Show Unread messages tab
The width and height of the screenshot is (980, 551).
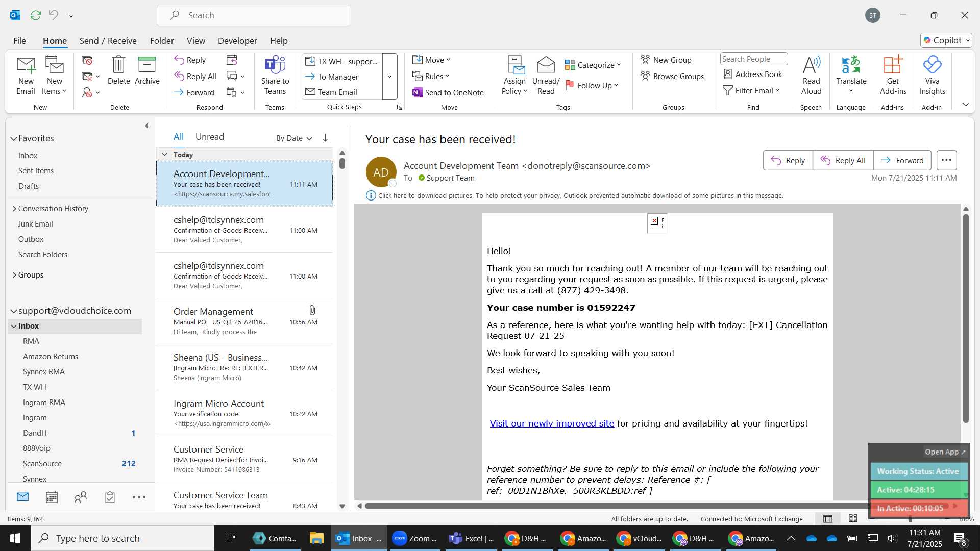pos(210,137)
